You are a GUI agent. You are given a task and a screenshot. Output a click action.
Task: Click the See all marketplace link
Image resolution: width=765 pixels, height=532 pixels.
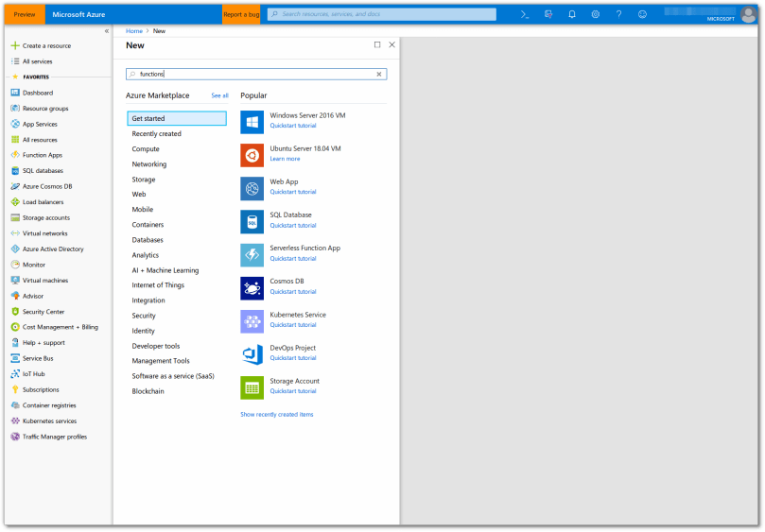tap(219, 95)
